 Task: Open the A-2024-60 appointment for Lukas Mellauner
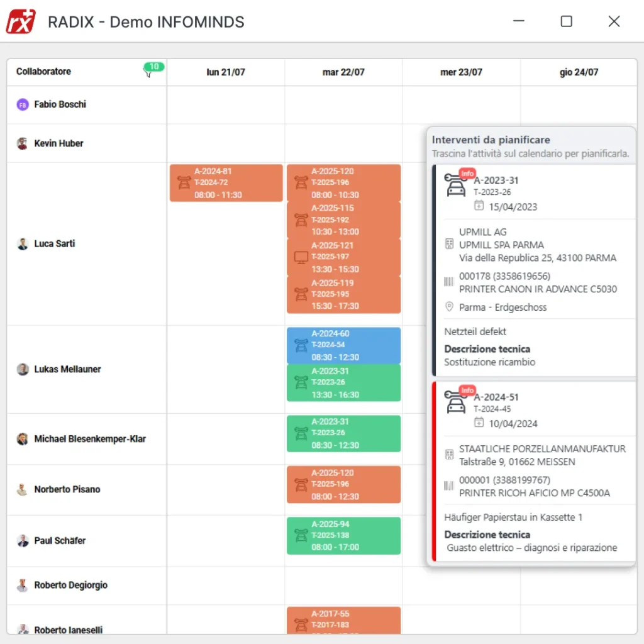pyautogui.click(x=343, y=345)
